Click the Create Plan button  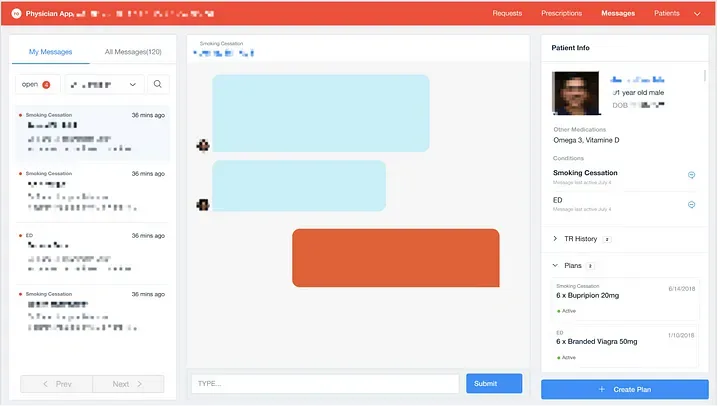[x=624, y=388]
